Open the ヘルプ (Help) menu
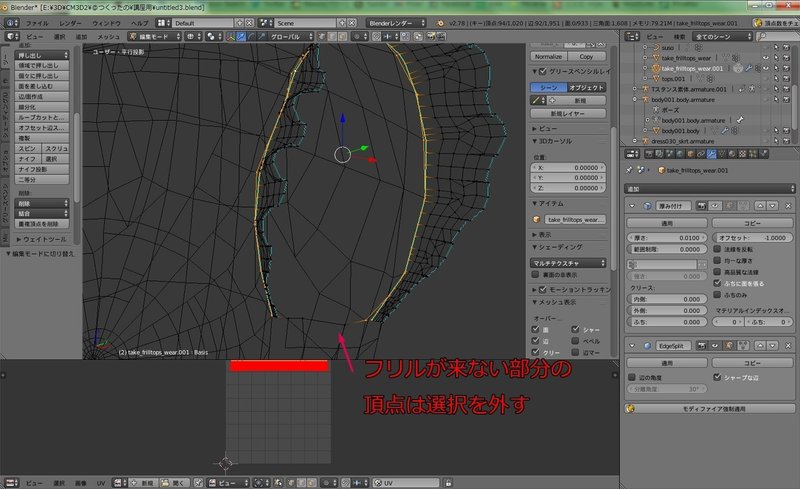 [139, 23]
